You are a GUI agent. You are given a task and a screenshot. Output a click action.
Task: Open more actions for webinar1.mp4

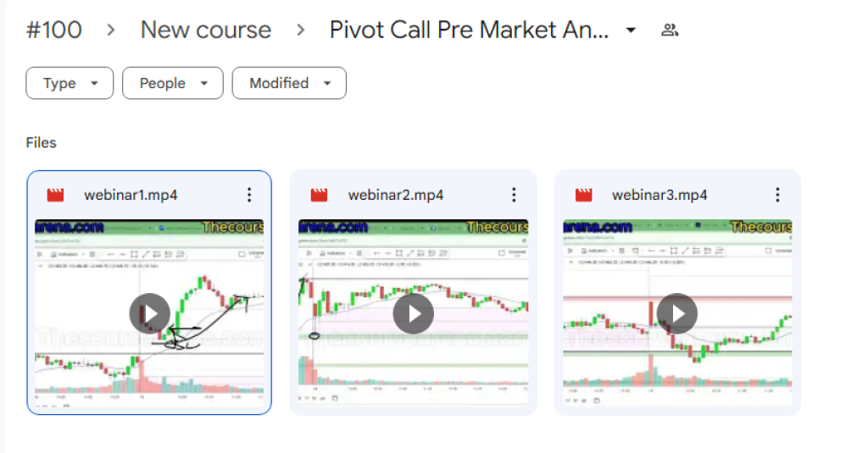click(x=249, y=196)
